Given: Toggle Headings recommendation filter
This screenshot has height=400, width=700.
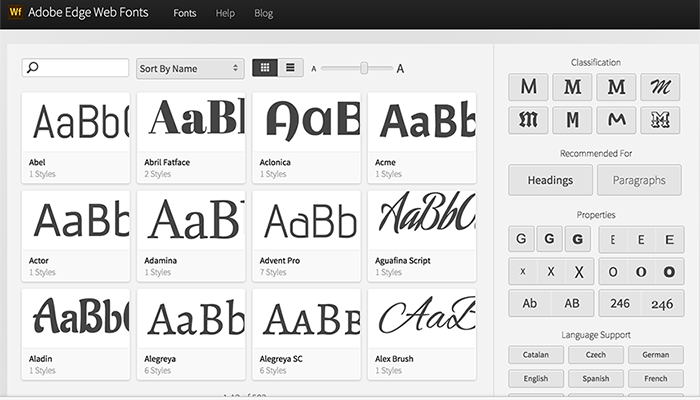Looking at the screenshot, I should [550, 180].
